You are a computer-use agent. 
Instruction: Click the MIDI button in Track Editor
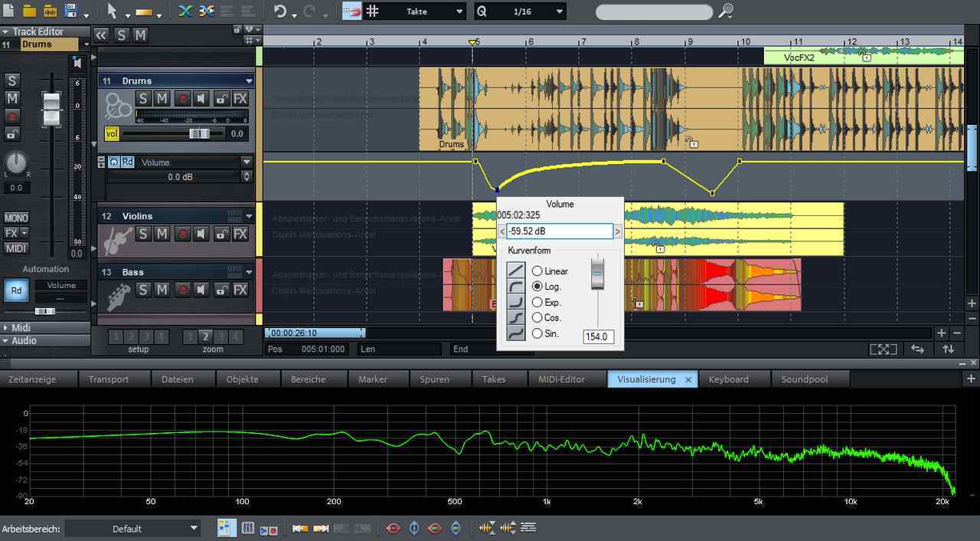click(x=16, y=248)
